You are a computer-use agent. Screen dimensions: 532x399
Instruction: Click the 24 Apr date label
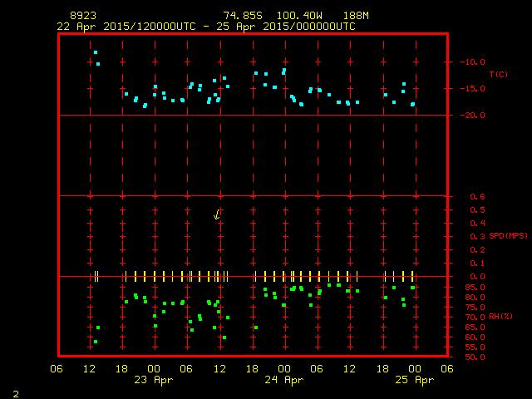pos(283,380)
